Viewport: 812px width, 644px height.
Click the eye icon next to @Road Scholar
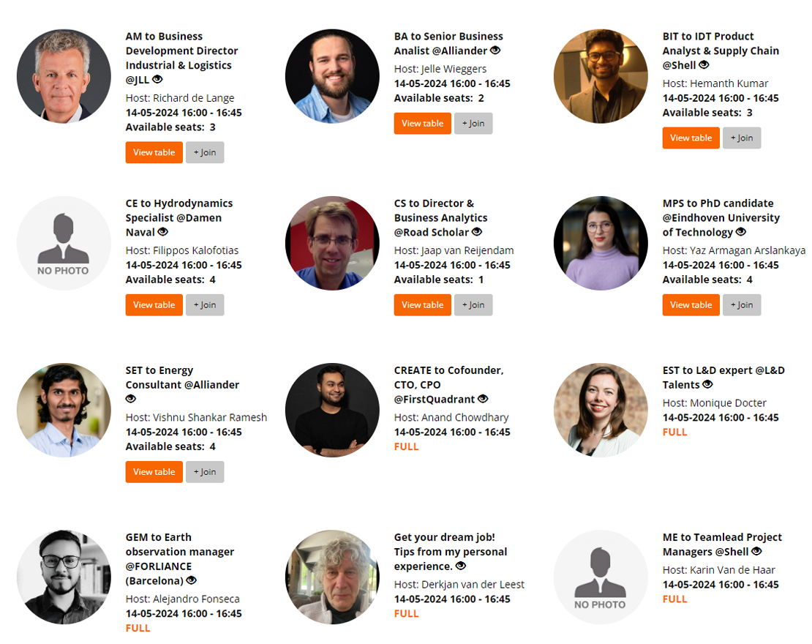pos(476,231)
